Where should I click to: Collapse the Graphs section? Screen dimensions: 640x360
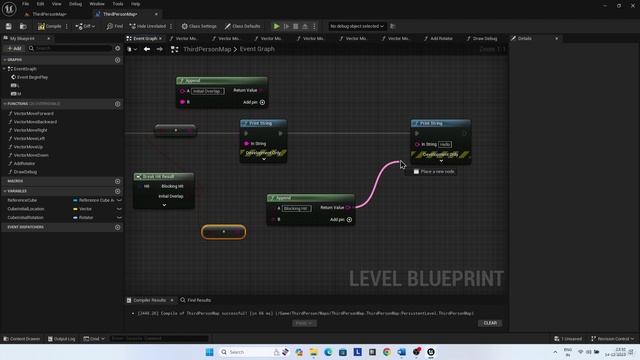pyautogui.click(x=5, y=60)
